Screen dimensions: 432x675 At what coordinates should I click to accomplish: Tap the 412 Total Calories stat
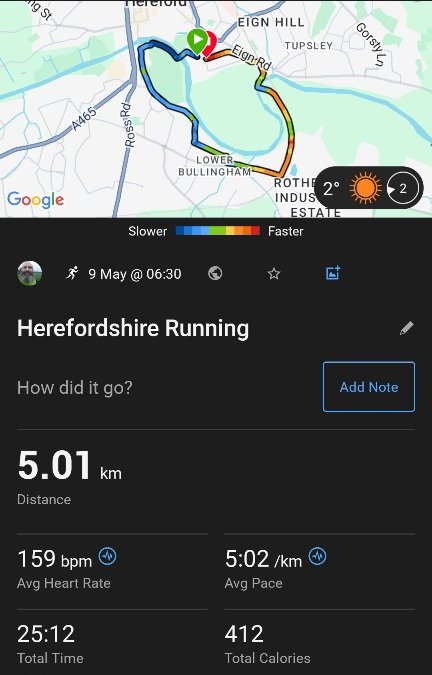pos(267,643)
